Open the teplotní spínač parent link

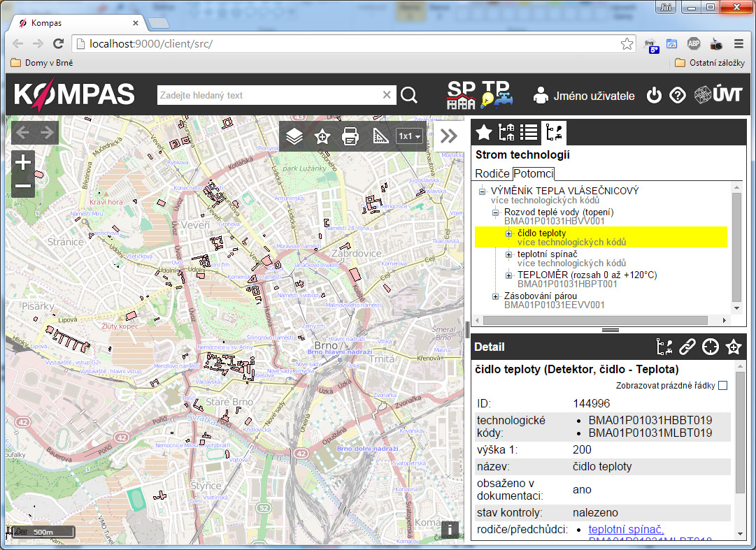tap(626, 530)
